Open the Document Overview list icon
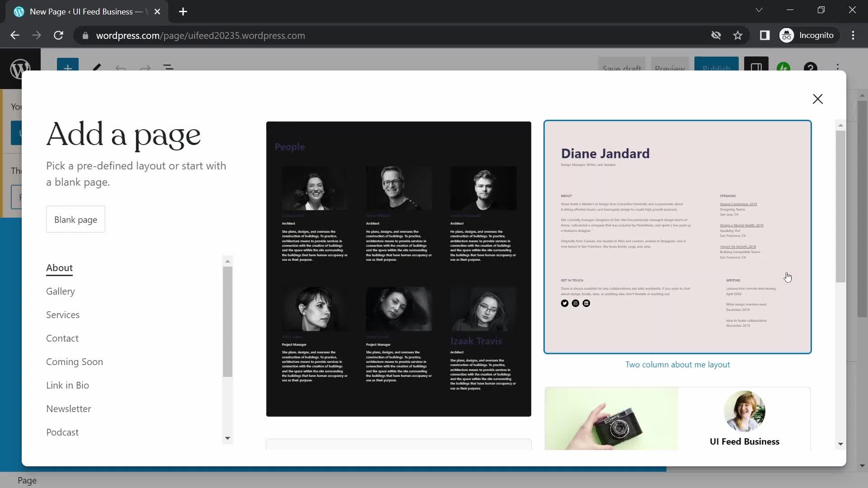The image size is (868, 488). pos(168,69)
